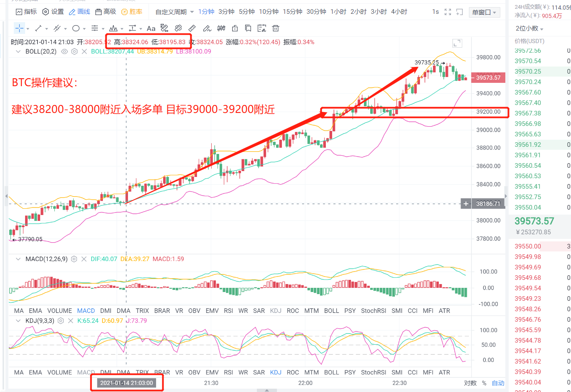
Task: Select StochRSI in the MACD pane indicator tabs
Action: [x=374, y=311]
